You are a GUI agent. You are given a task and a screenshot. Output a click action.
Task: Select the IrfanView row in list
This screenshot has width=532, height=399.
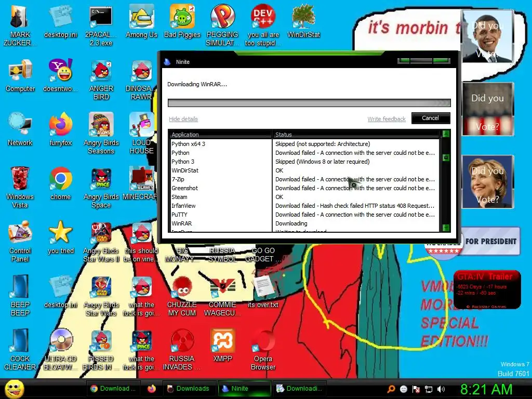coord(304,206)
